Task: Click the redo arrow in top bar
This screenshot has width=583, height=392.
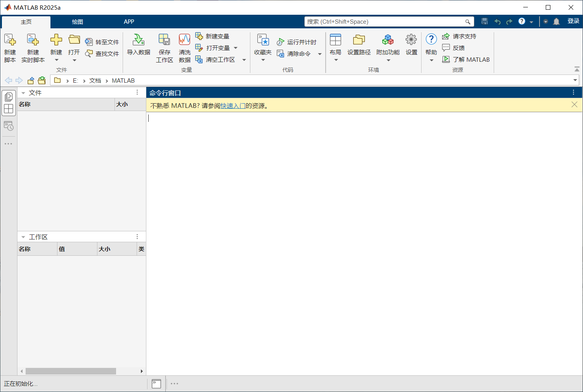Action: (x=509, y=22)
